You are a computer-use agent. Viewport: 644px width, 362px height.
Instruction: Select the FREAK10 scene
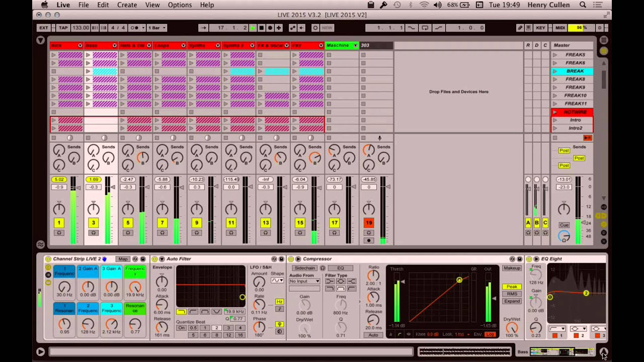tap(575, 96)
